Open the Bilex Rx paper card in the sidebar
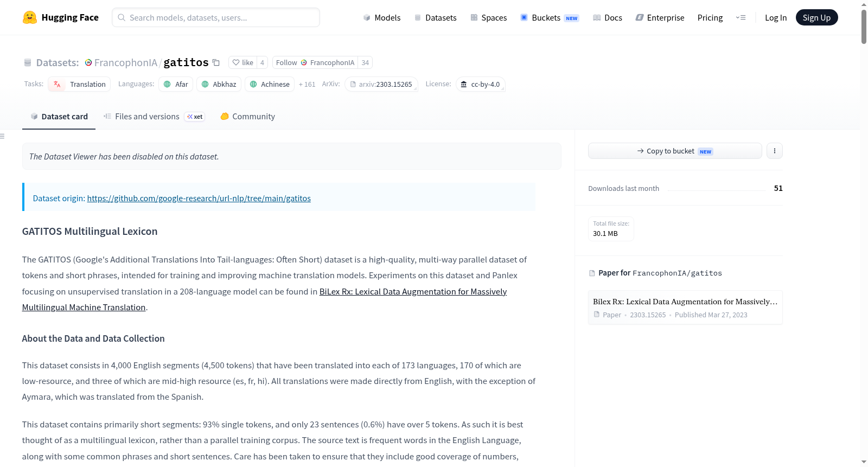The image size is (868, 467). (685, 308)
